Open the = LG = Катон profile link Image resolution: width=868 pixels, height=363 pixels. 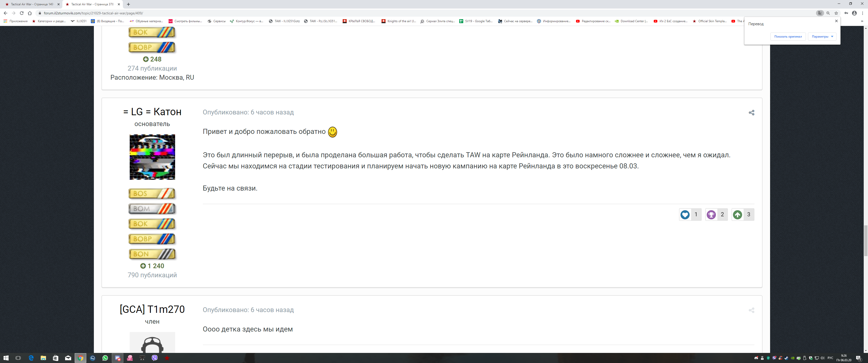point(152,111)
